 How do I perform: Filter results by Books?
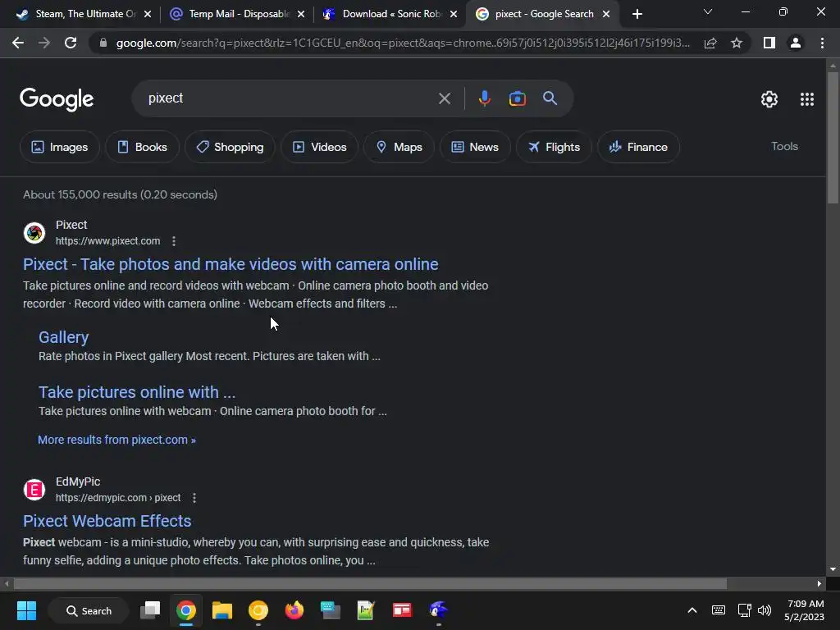click(142, 147)
